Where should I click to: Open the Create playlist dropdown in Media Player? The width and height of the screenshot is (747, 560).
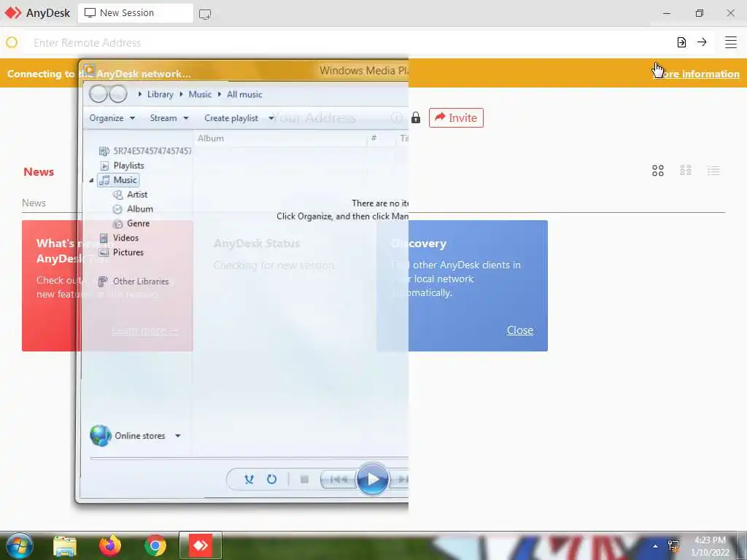tap(239, 118)
